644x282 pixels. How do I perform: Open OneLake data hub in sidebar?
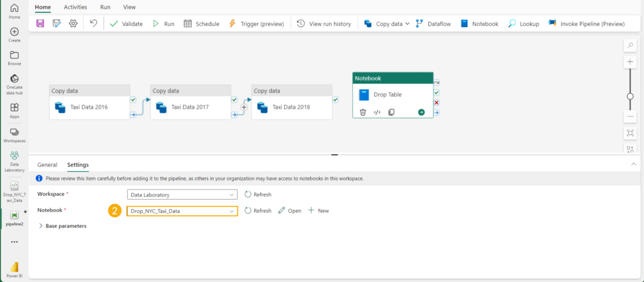coord(14,83)
